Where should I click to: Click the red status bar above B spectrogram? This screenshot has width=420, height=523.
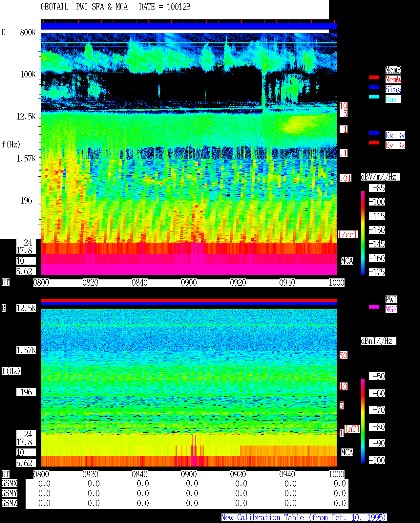pos(189,300)
